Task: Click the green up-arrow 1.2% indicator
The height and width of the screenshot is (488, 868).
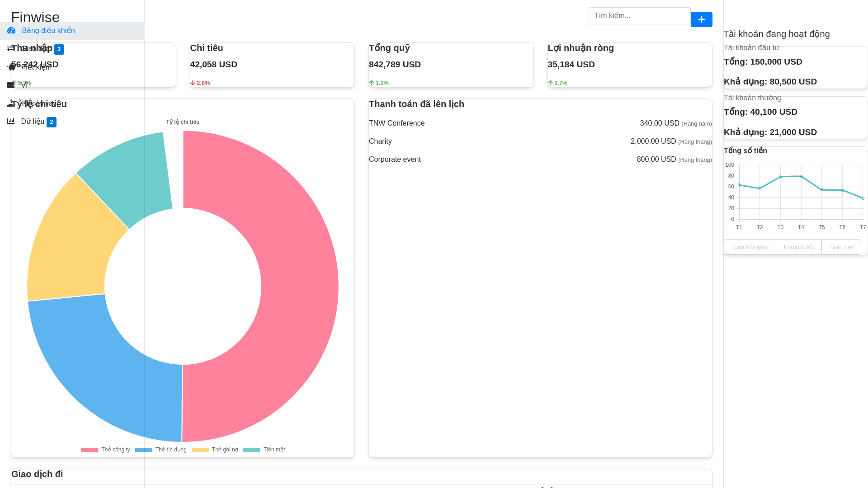Action: click(x=379, y=83)
